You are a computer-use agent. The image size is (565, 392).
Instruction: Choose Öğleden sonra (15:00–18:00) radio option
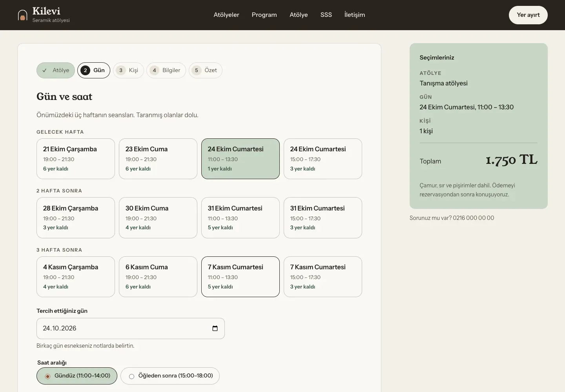170,376
